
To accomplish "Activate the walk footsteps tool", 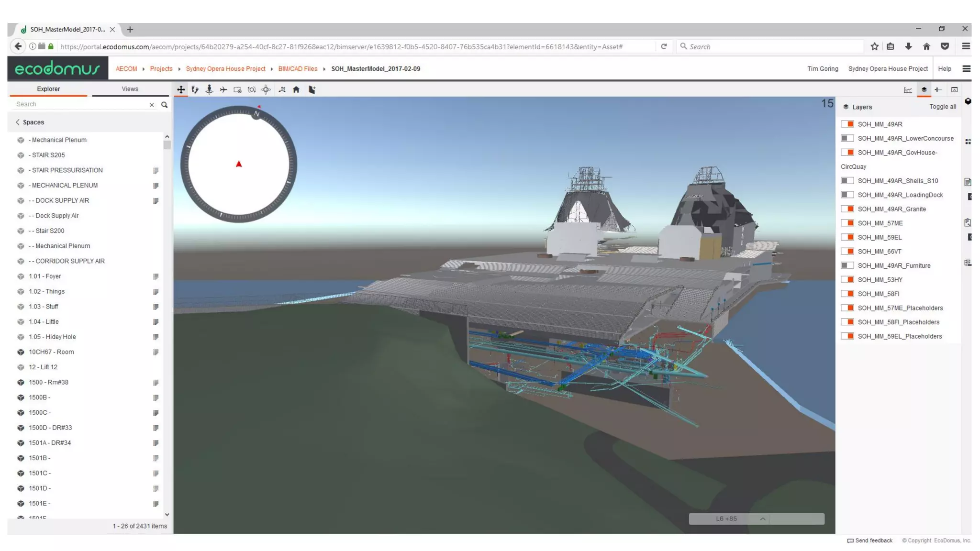I will click(195, 89).
